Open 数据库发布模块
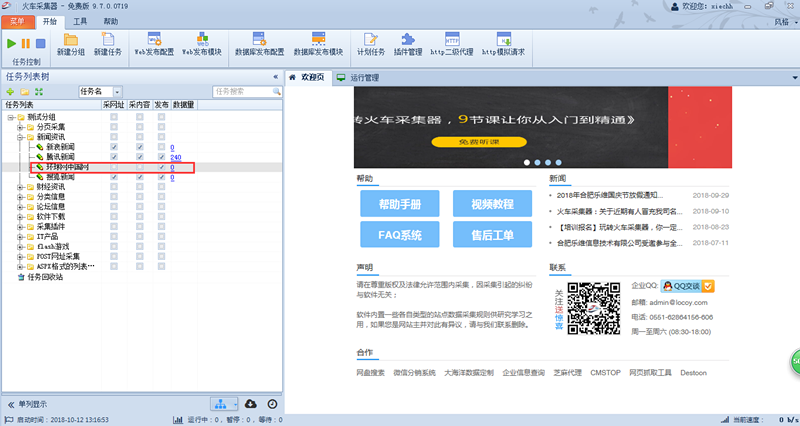The image size is (800, 426). tap(318, 44)
